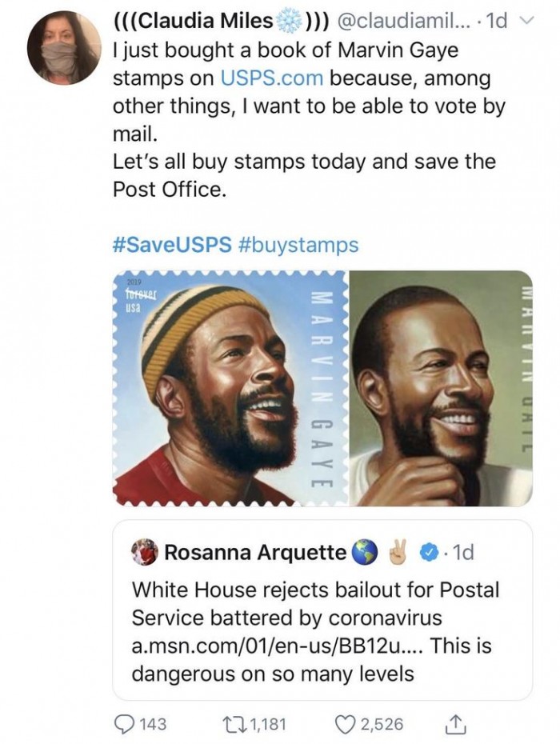Click the Rosanna Arquette name in quote

tap(255, 553)
